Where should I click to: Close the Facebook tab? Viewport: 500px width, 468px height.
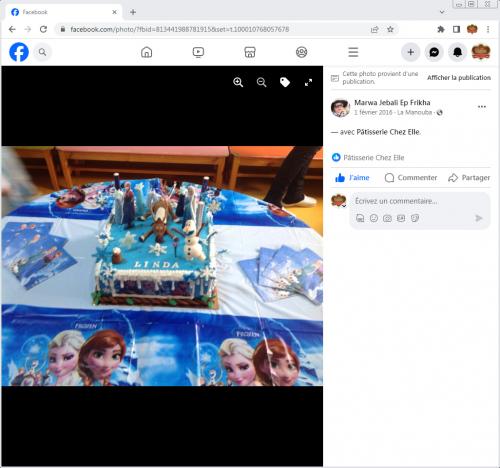tap(114, 12)
